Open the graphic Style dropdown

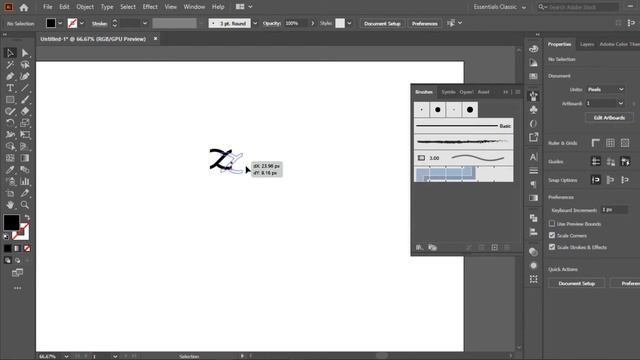pos(349,23)
